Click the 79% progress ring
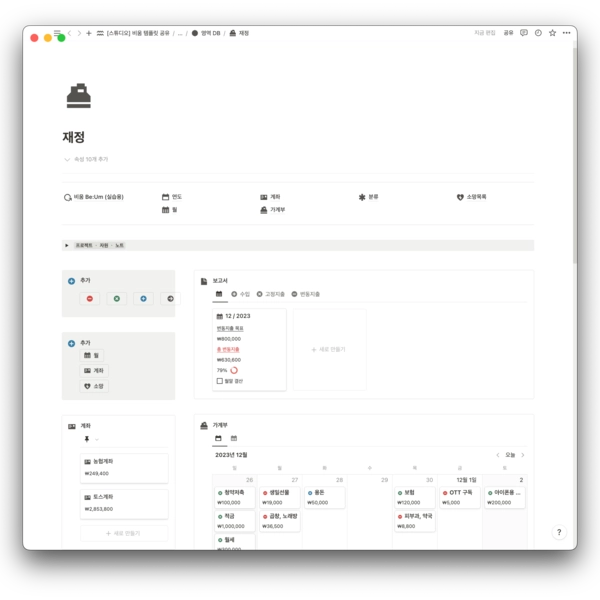The image size is (600, 600). tap(234, 370)
